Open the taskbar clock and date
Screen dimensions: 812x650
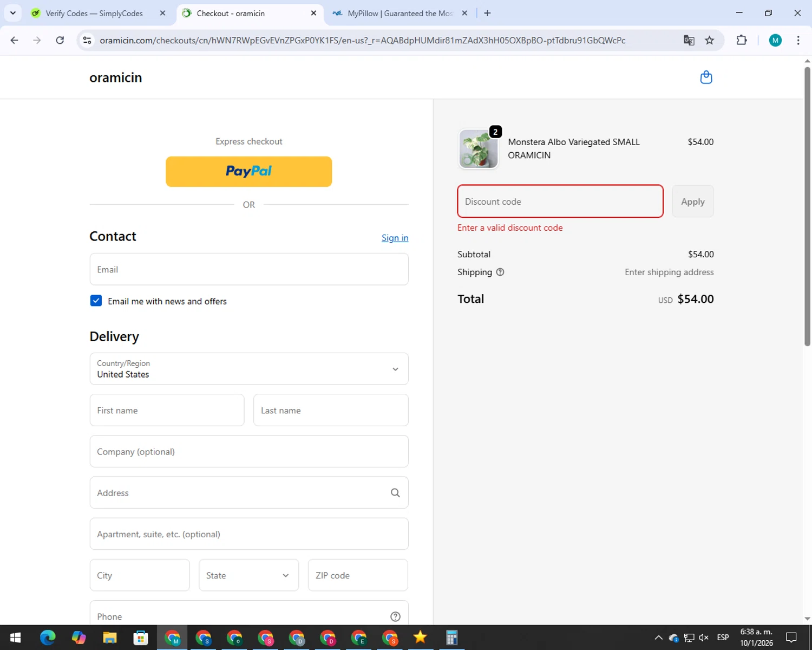pos(756,638)
